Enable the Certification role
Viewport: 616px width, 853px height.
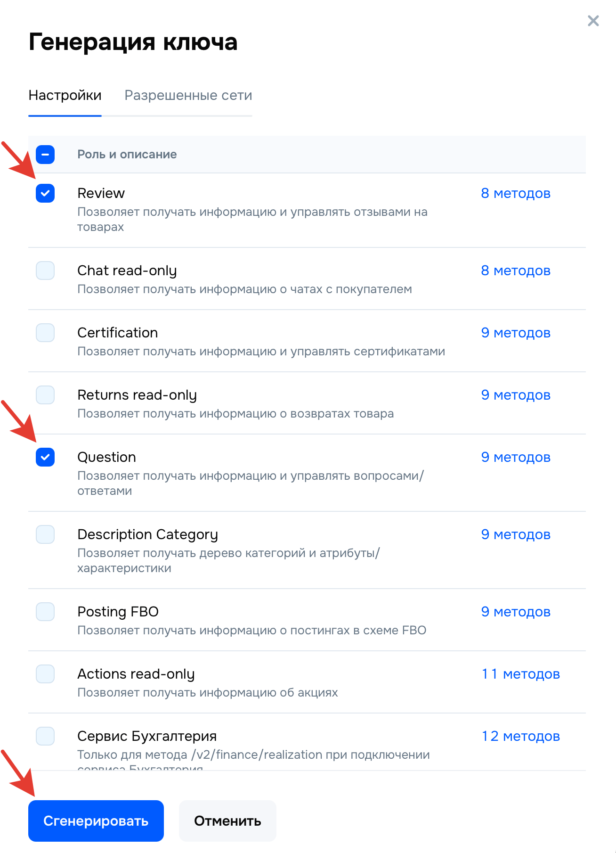click(45, 333)
